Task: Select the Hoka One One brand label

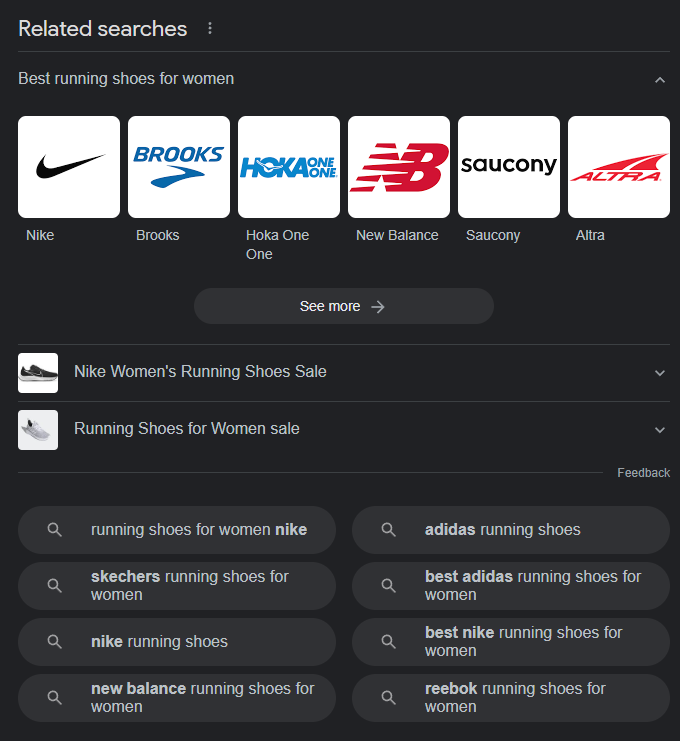Action: pos(277,244)
